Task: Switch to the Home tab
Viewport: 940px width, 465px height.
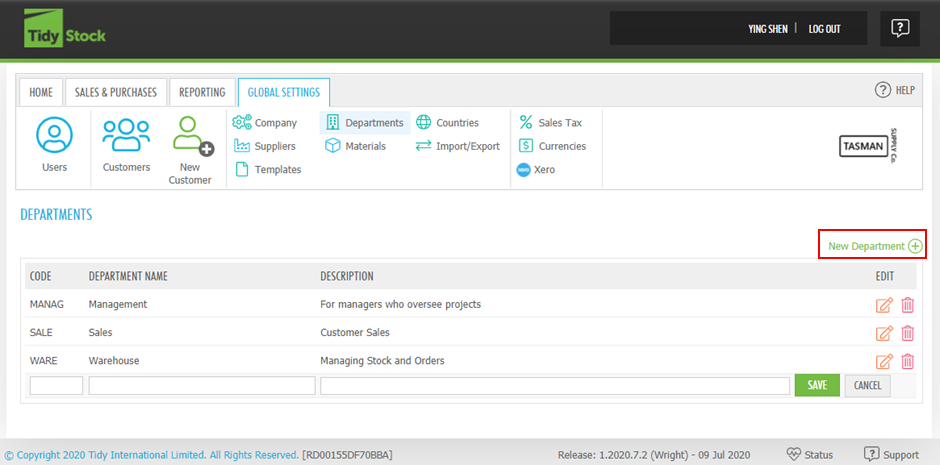Action: coord(41,92)
